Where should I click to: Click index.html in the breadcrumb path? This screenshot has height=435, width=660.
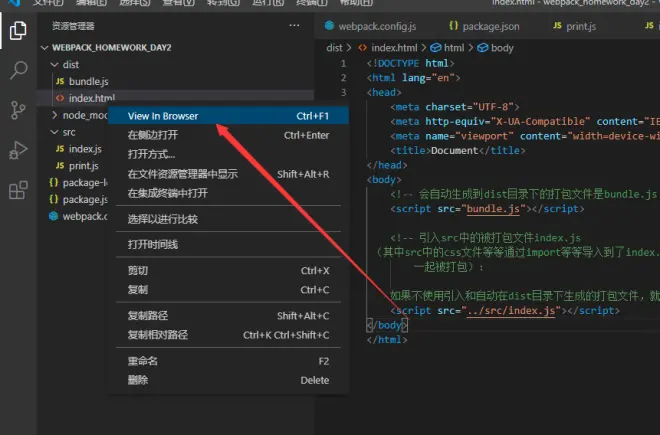tap(388, 48)
